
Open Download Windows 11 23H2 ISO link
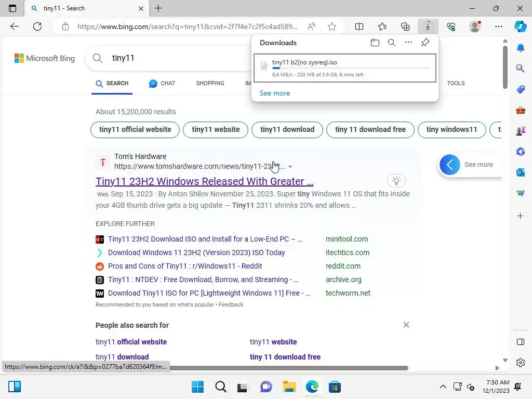[196, 252]
